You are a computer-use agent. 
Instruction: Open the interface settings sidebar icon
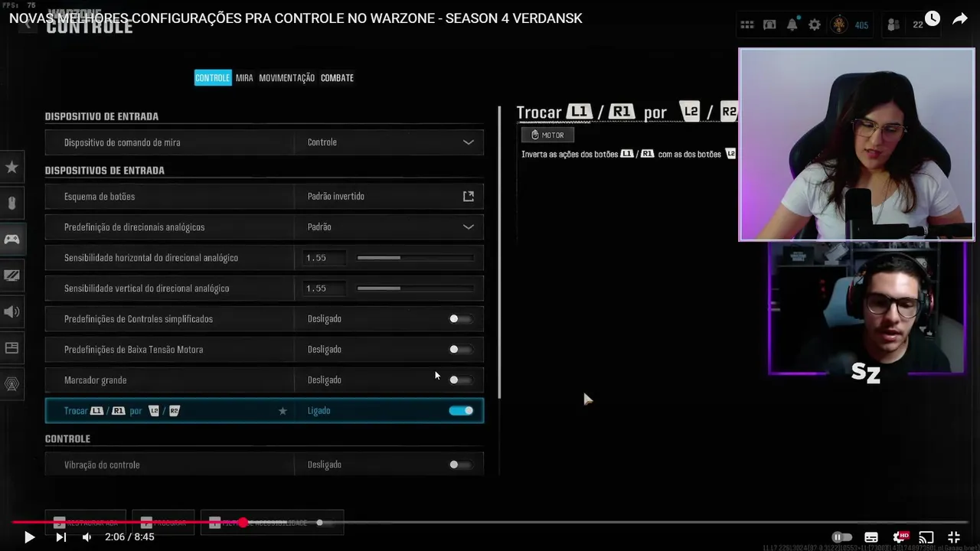pyautogui.click(x=11, y=347)
